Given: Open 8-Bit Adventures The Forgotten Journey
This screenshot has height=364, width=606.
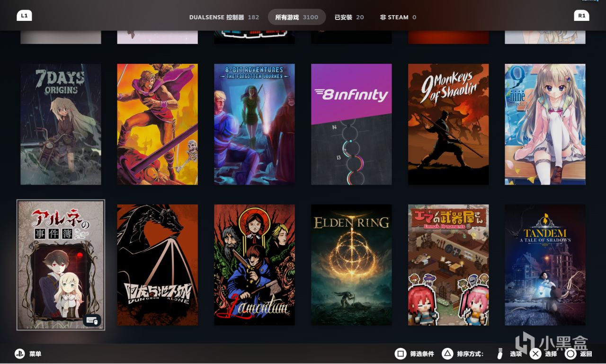Looking at the screenshot, I should [x=255, y=124].
